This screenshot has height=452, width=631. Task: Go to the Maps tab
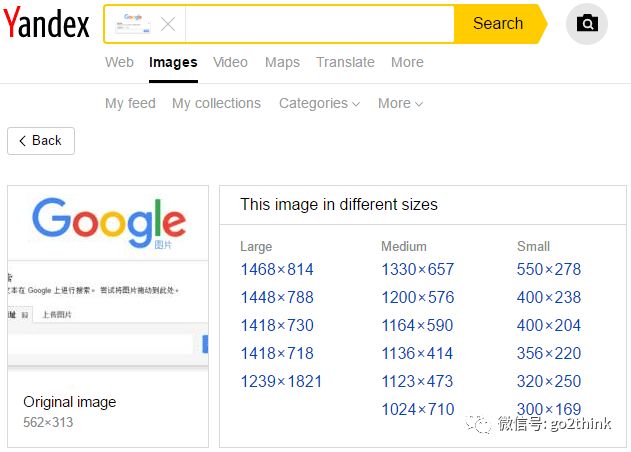click(282, 62)
